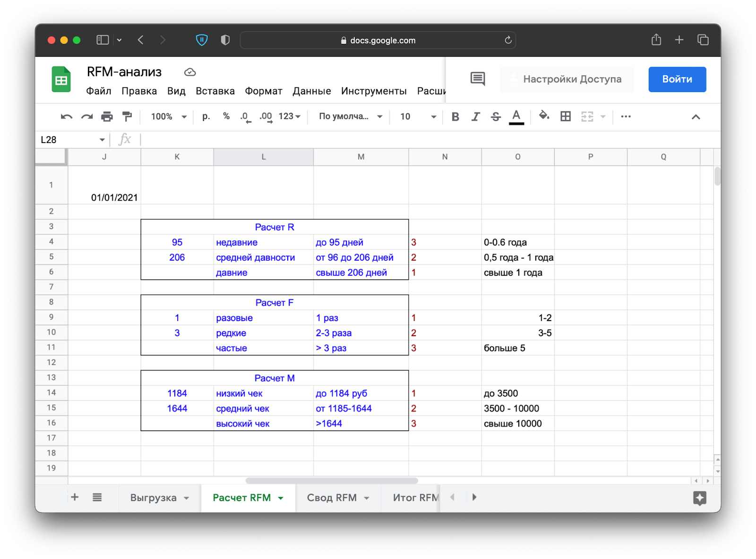
Task: Open the default font family dropdown
Action: click(x=350, y=117)
